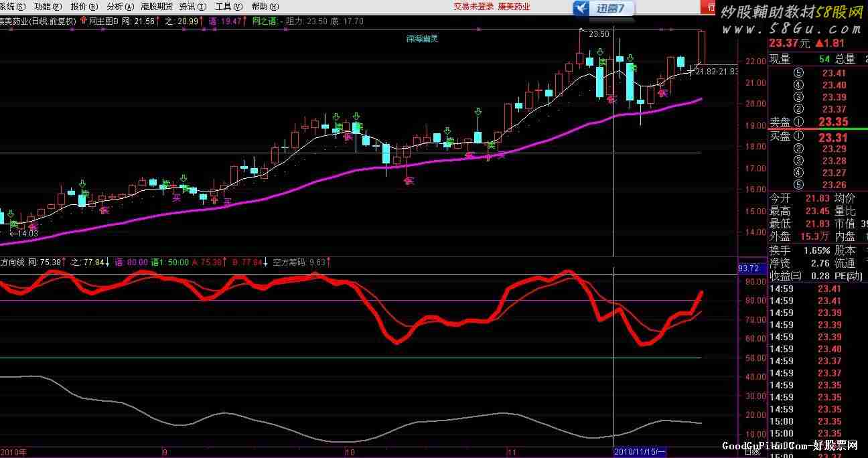Image resolution: width=868 pixels, height=458 pixels.
Task: Select sell level ① price 23.35
Action: [x=834, y=122]
